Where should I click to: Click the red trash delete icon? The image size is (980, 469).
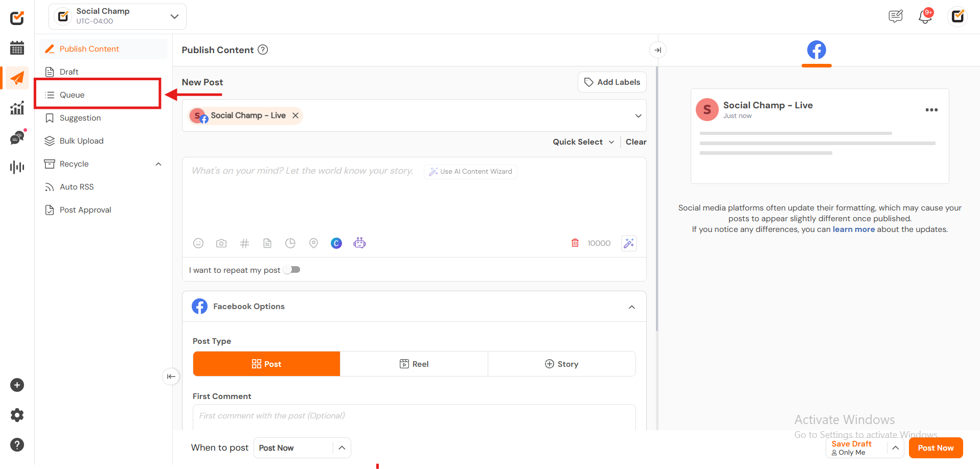(575, 243)
